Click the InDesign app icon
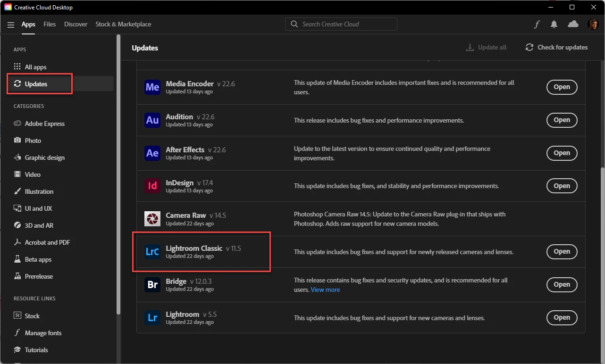This screenshot has height=364, width=605. 152,186
